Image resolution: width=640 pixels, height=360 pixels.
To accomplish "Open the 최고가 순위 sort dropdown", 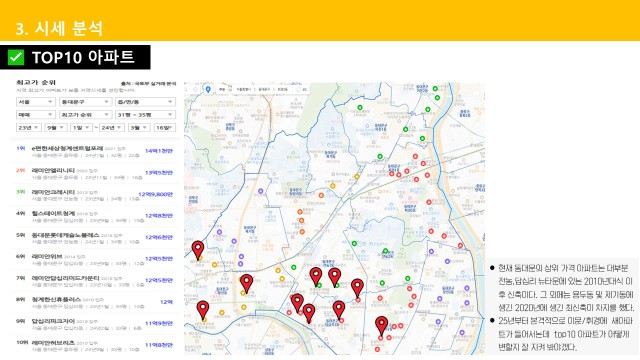I will pyautogui.click(x=85, y=115).
